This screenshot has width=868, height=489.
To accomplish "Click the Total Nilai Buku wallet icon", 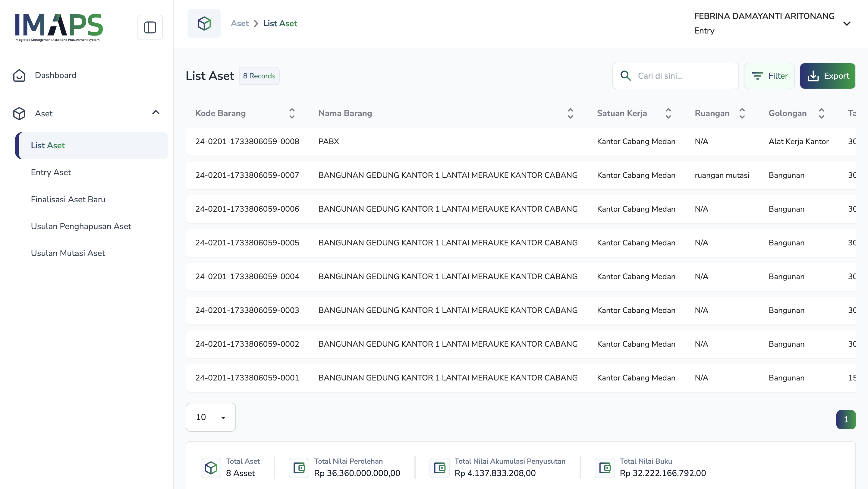I will pyautogui.click(x=605, y=467).
